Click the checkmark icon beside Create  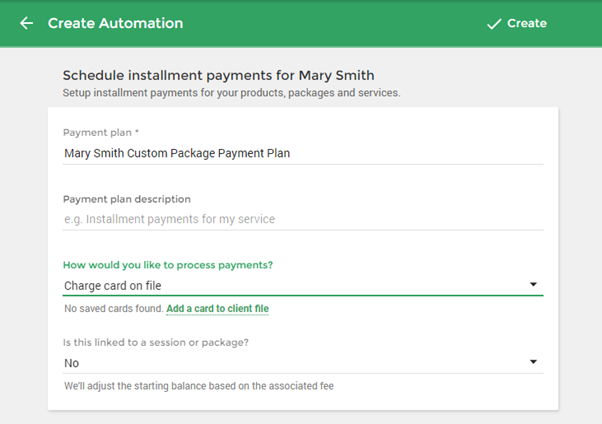coord(494,24)
